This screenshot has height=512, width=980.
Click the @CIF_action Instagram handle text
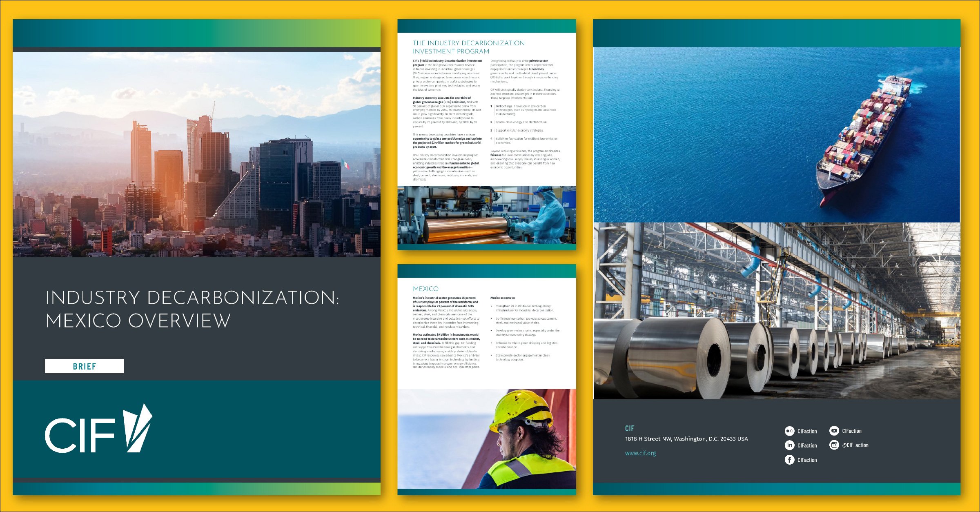[x=855, y=445]
